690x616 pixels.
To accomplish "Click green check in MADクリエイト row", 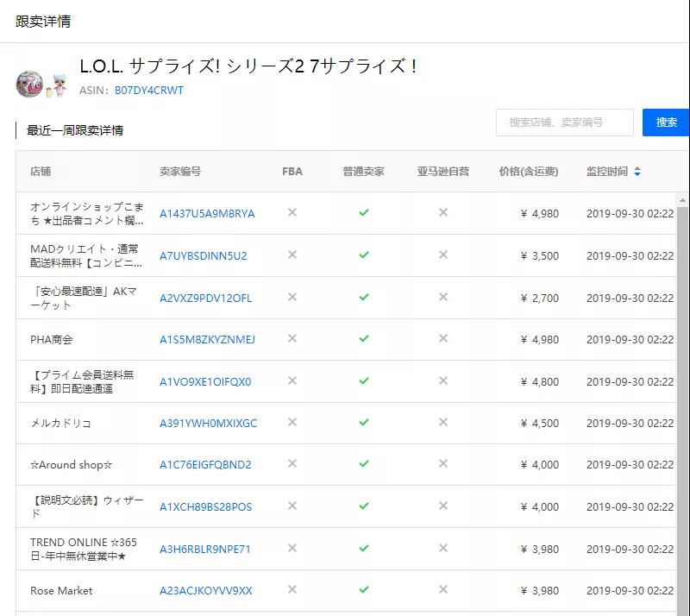I will (363, 255).
